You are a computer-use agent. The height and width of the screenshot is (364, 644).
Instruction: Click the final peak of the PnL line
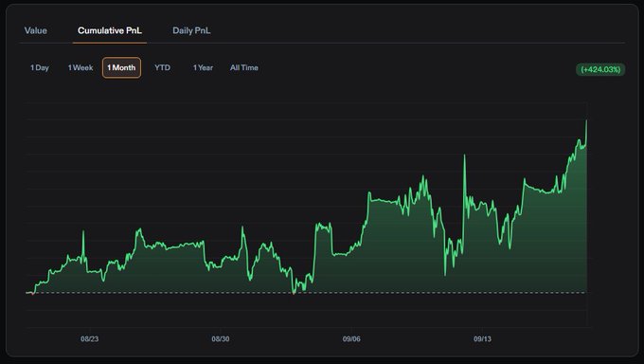(x=586, y=121)
